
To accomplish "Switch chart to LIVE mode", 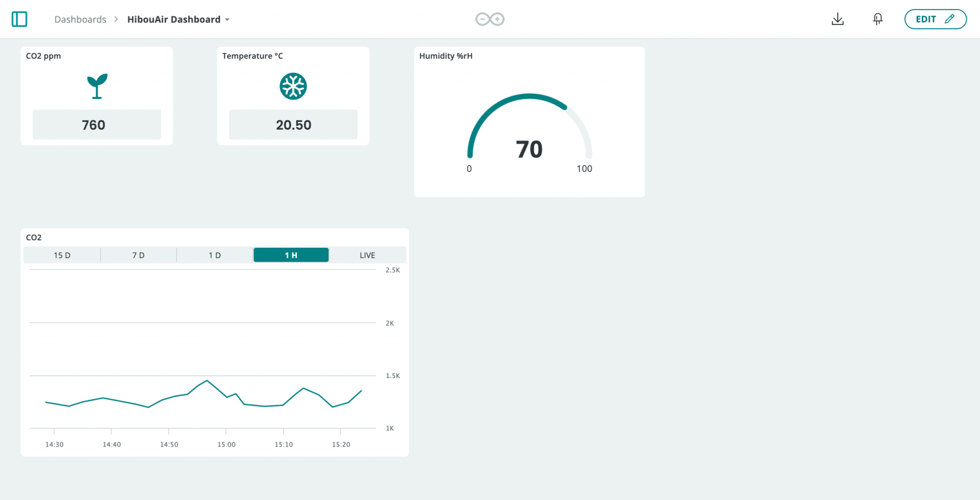I will coord(367,254).
